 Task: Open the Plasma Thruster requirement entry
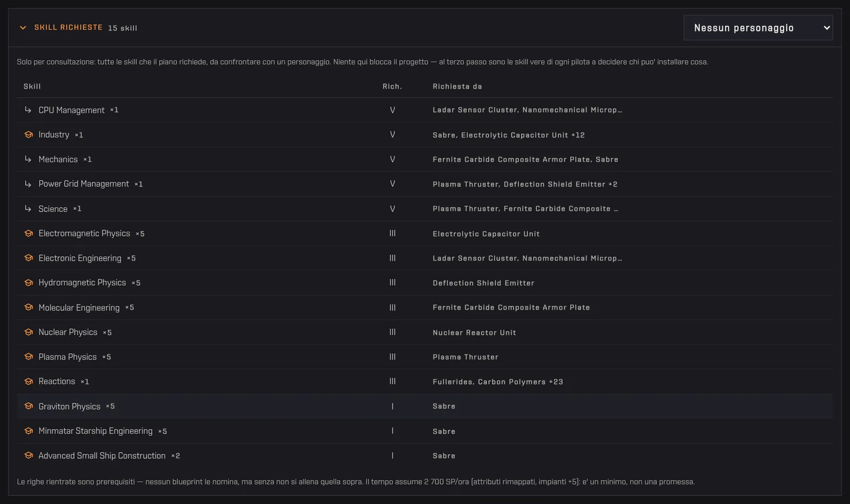(x=465, y=357)
